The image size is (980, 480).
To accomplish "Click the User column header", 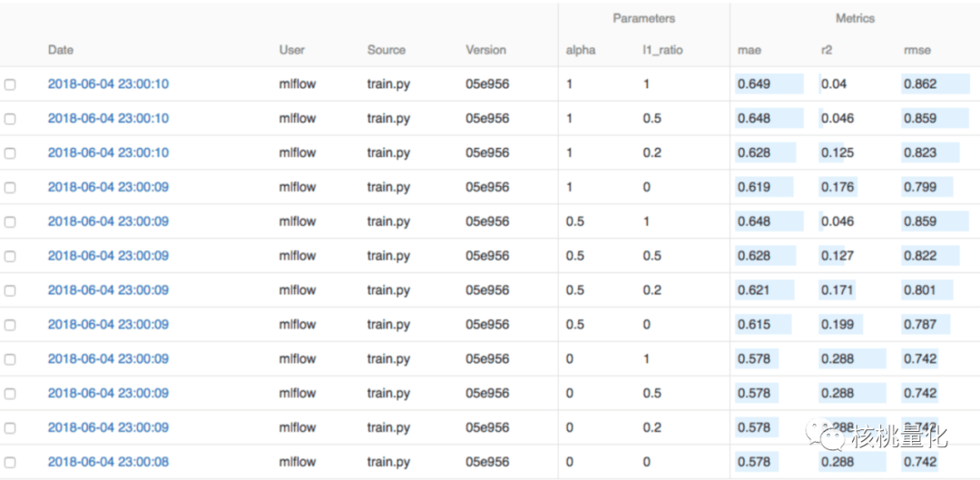I will click(292, 50).
